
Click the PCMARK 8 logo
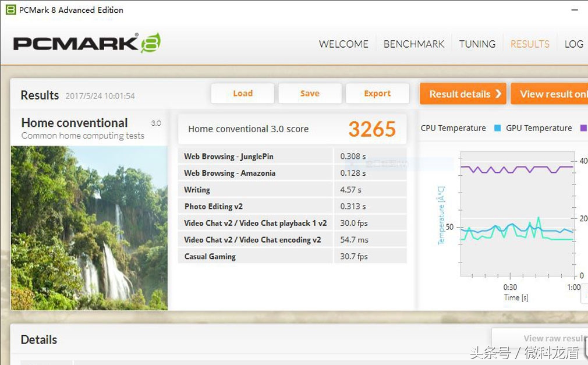coord(87,42)
